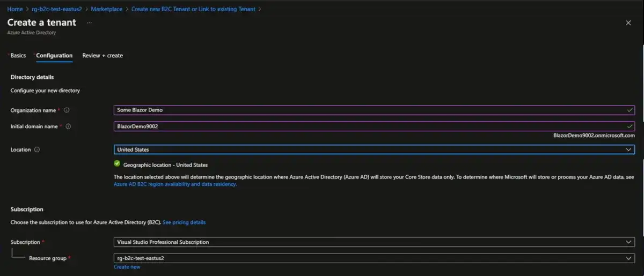
Task: Click the ellipsis next to Create a tenant
Action: tap(89, 23)
